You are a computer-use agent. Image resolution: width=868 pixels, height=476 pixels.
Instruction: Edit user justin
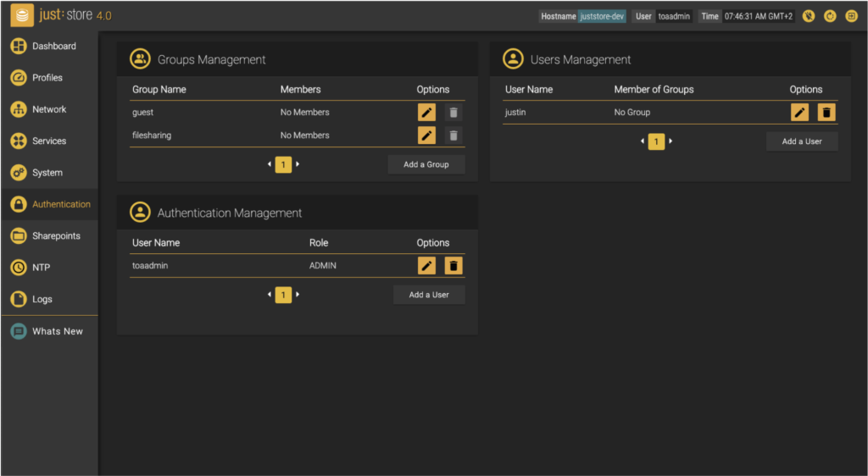point(799,113)
